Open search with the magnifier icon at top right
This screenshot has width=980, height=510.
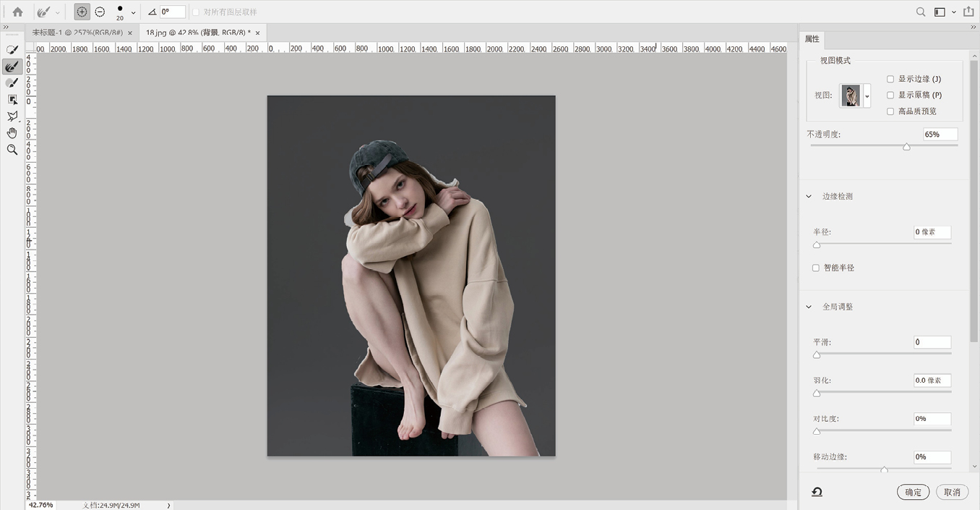921,12
